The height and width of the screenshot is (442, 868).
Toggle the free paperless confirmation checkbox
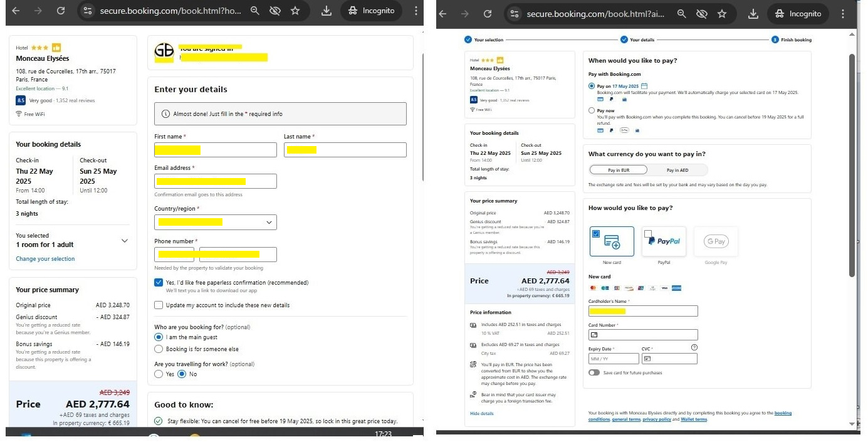coord(159,283)
